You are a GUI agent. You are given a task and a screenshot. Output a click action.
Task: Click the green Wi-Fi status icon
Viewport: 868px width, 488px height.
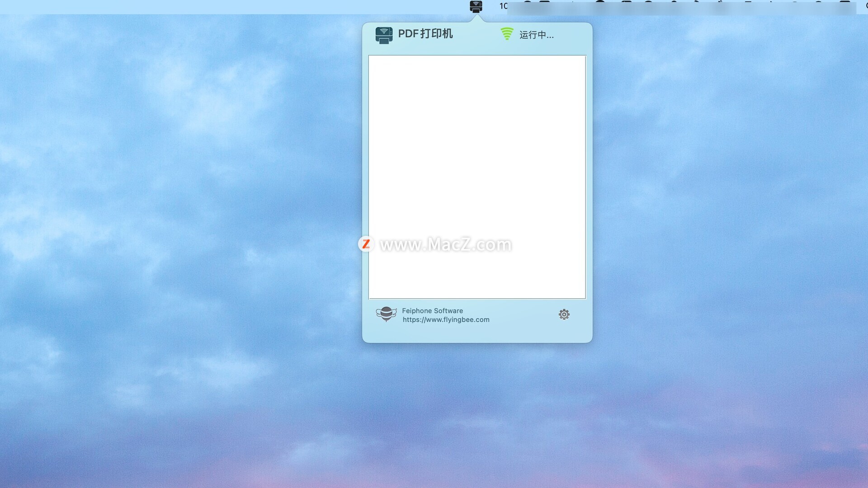pyautogui.click(x=507, y=34)
